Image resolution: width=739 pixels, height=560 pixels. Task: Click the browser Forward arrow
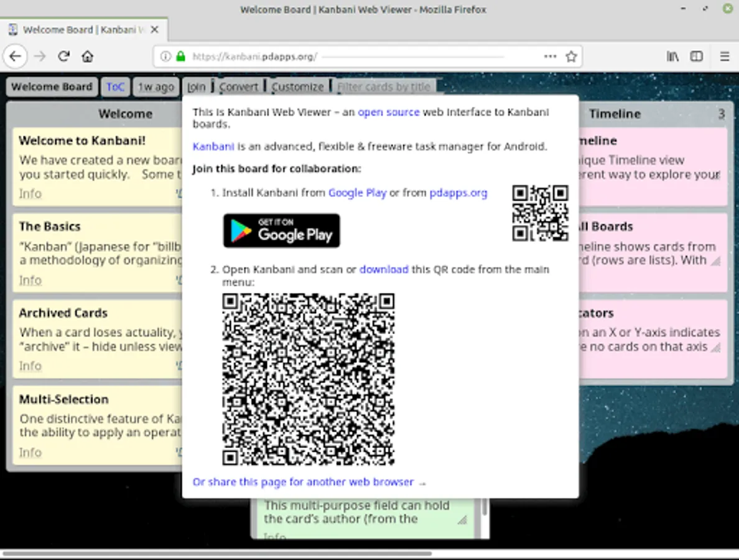tap(40, 57)
